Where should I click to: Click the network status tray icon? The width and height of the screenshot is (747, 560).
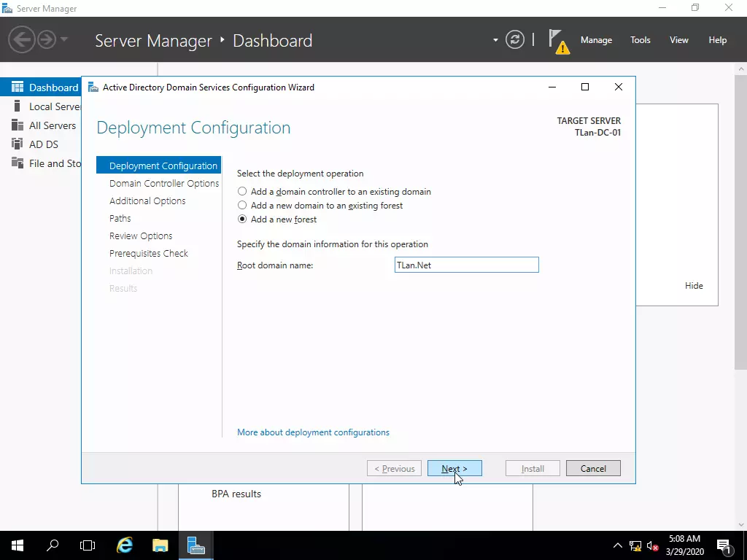pos(635,545)
